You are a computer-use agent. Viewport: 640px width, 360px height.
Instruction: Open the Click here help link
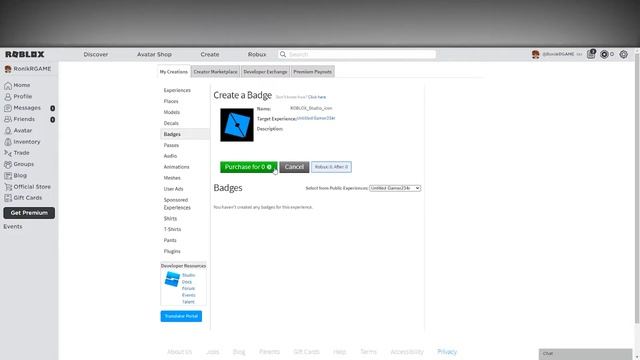(317, 97)
